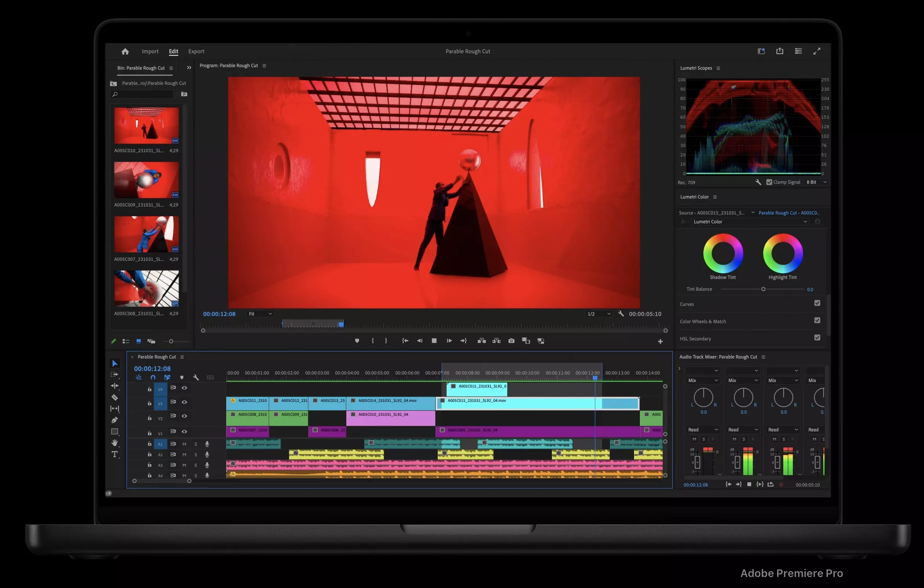The width and height of the screenshot is (924, 588).
Task: Toggle V1 track lock
Action: click(x=150, y=434)
